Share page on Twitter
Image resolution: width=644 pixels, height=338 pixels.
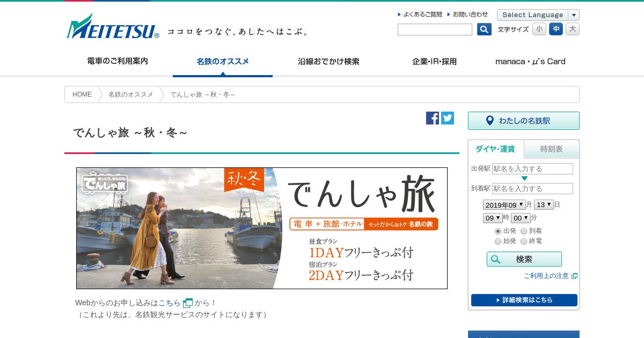(x=448, y=118)
